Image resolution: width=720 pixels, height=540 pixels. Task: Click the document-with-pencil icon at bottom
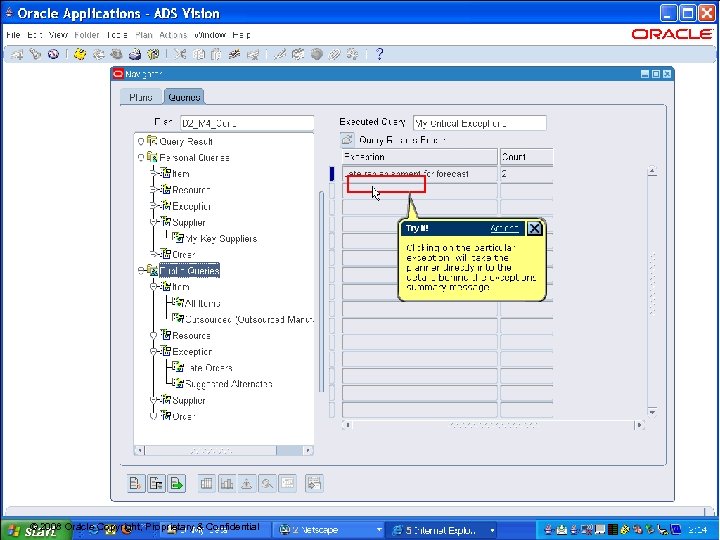click(x=136, y=483)
